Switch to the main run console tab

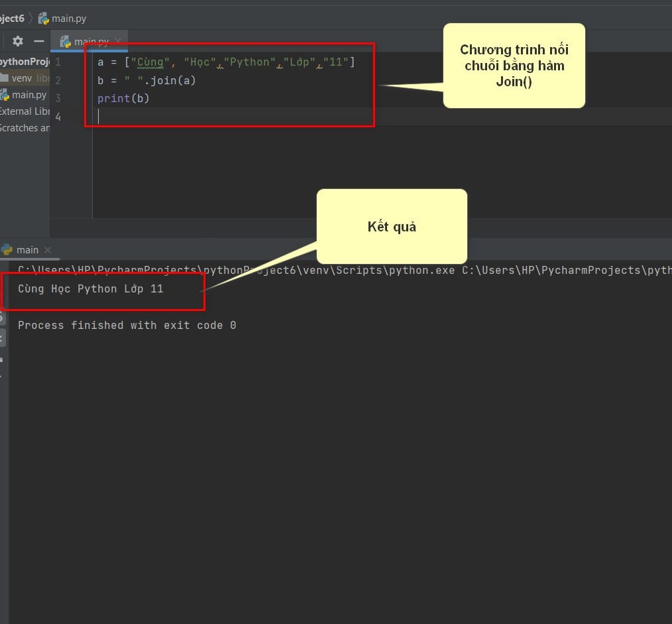[27, 249]
